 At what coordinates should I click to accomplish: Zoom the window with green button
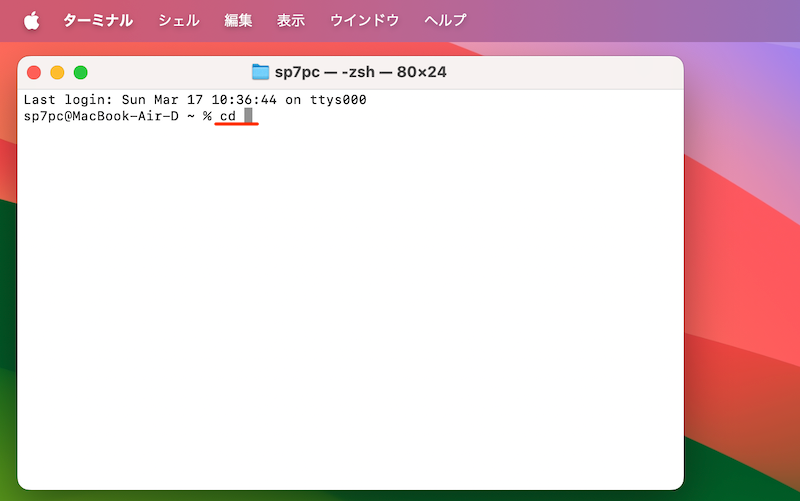[80, 72]
